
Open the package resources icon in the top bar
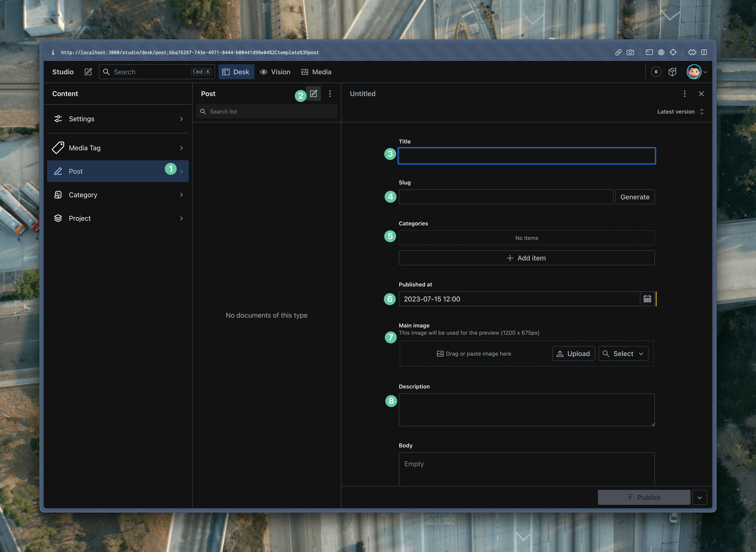[x=672, y=72]
